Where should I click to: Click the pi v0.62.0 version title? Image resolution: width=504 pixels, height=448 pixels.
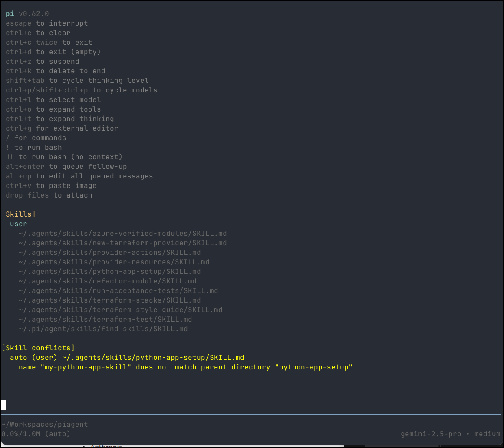click(x=27, y=14)
